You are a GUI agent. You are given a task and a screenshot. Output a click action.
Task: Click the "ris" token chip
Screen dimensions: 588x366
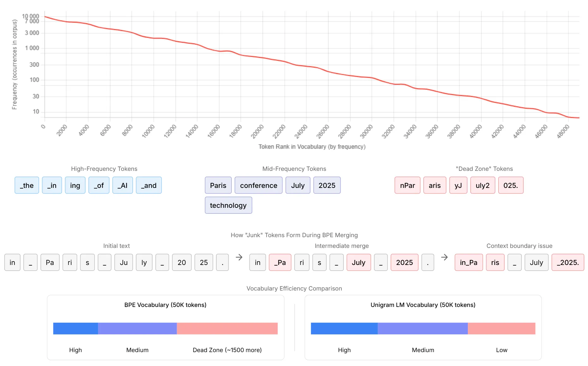pyautogui.click(x=495, y=262)
